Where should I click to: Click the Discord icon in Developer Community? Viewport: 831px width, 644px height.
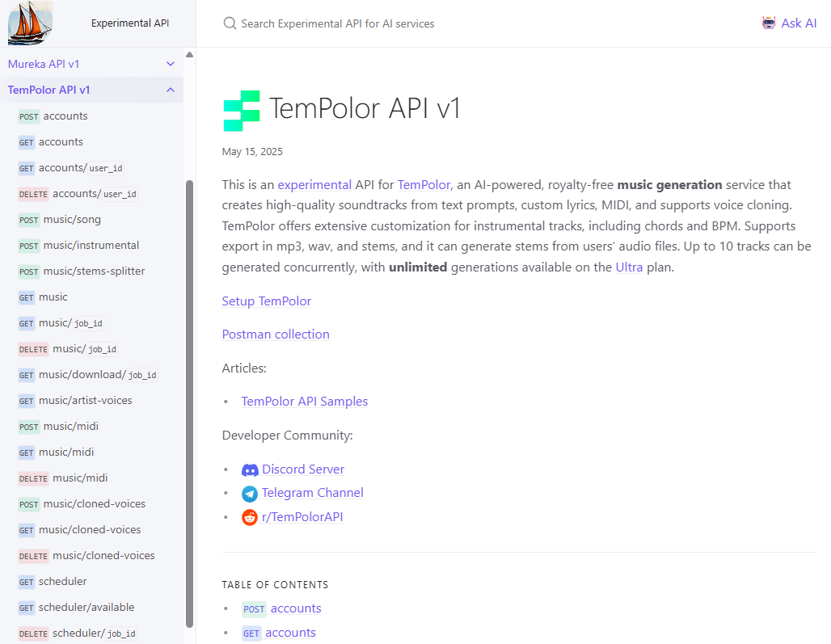[x=250, y=469]
